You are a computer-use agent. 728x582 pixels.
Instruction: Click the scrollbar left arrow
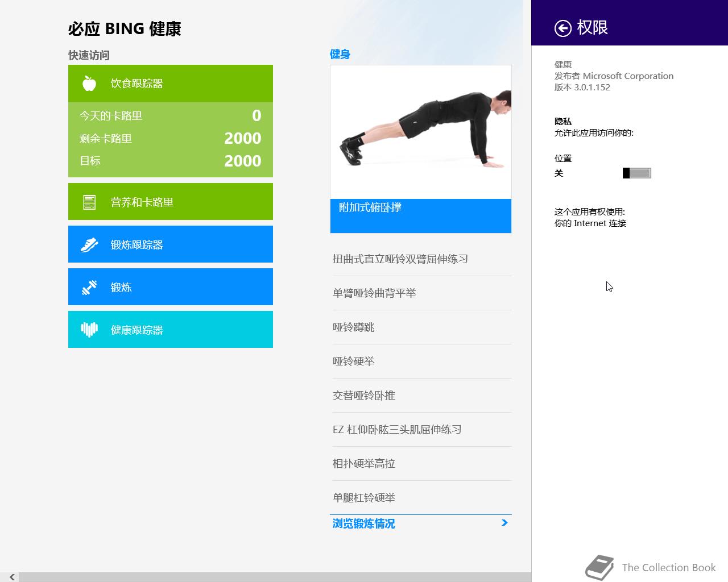pyautogui.click(x=11, y=577)
